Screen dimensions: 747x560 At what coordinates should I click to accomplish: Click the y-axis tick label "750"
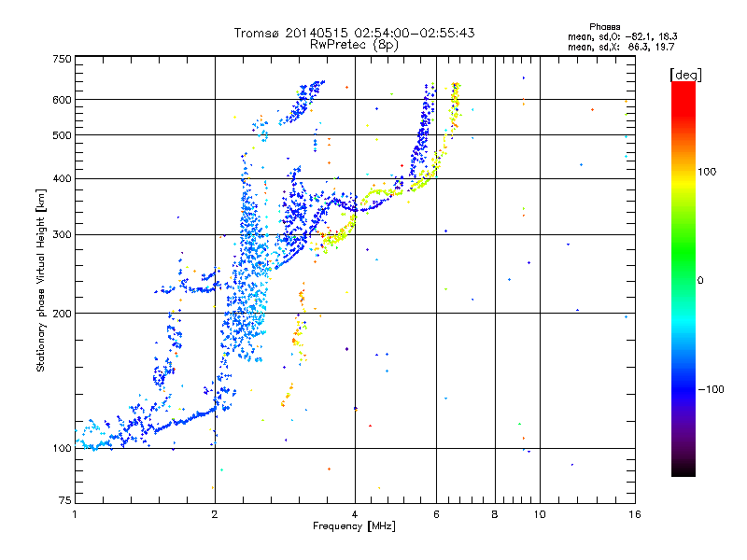tap(62, 59)
